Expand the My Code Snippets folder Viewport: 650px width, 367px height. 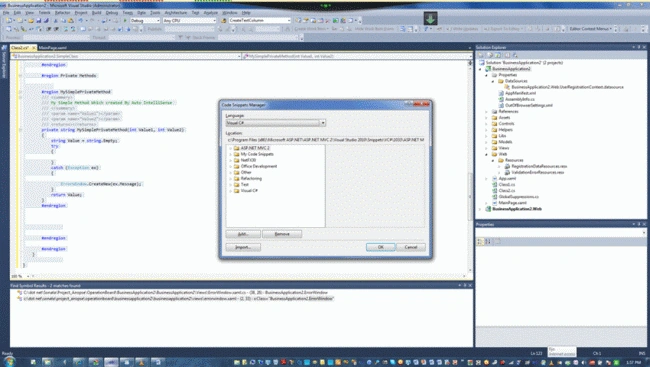pos(230,154)
